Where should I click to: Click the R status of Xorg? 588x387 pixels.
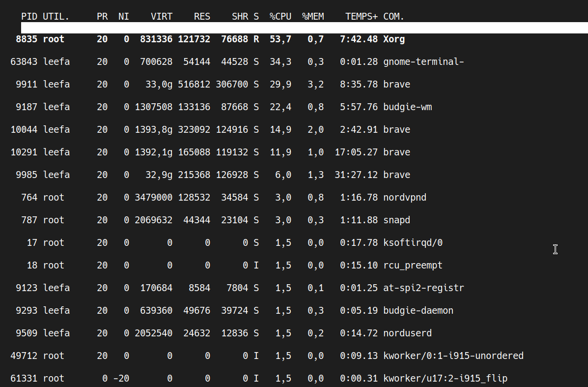click(256, 39)
